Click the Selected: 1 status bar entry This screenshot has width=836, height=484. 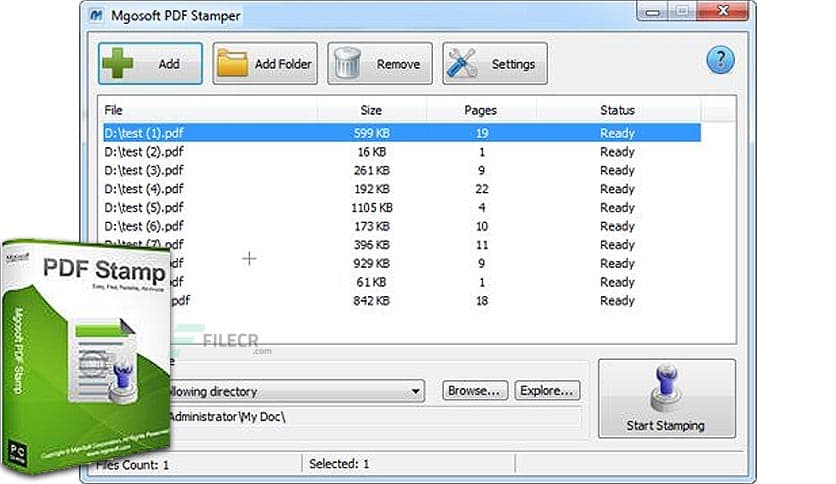[339, 464]
